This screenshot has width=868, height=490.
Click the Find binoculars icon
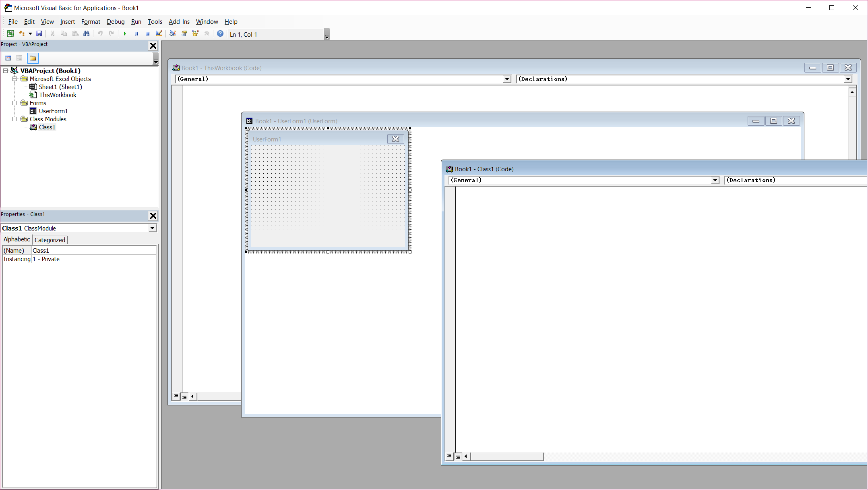[x=86, y=34]
